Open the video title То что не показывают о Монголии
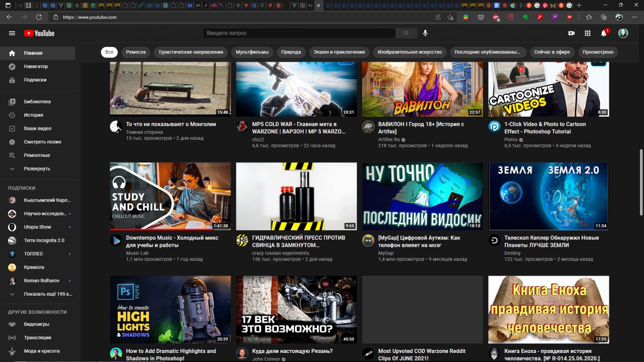This screenshot has height=362, width=644. [171, 124]
